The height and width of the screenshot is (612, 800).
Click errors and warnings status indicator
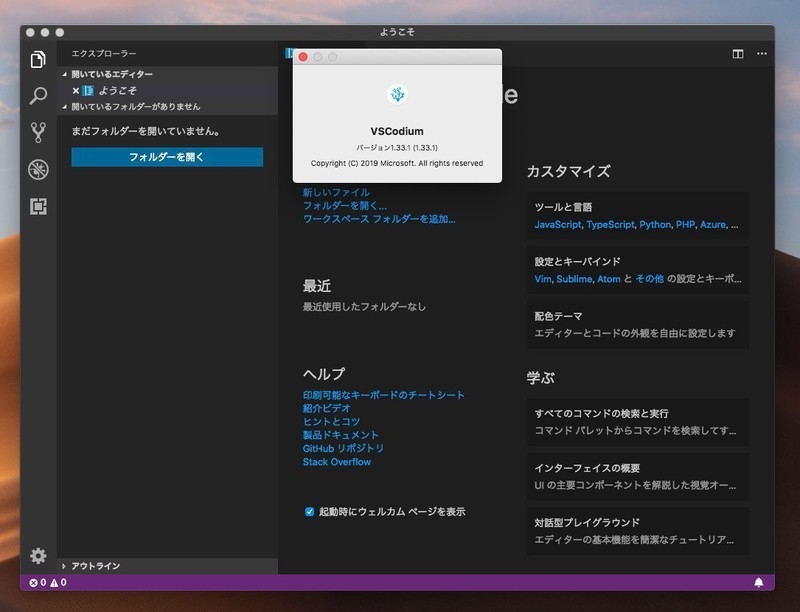click(x=48, y=582)
